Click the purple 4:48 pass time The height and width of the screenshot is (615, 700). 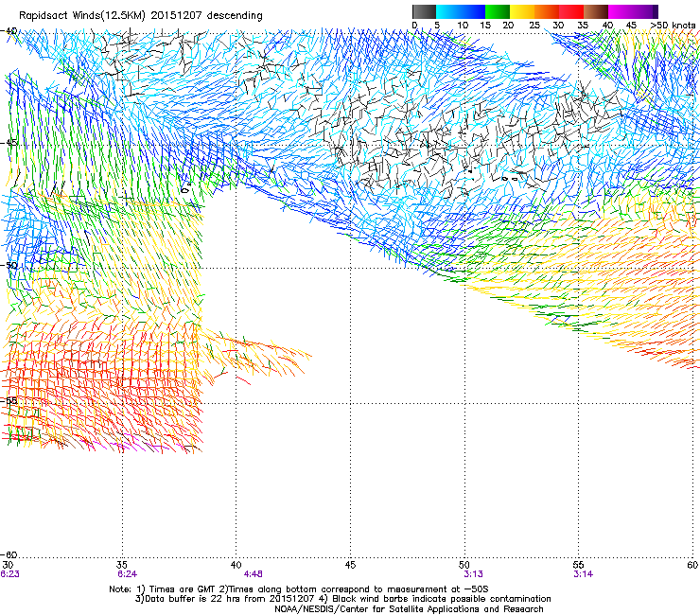tap(254, 574)
